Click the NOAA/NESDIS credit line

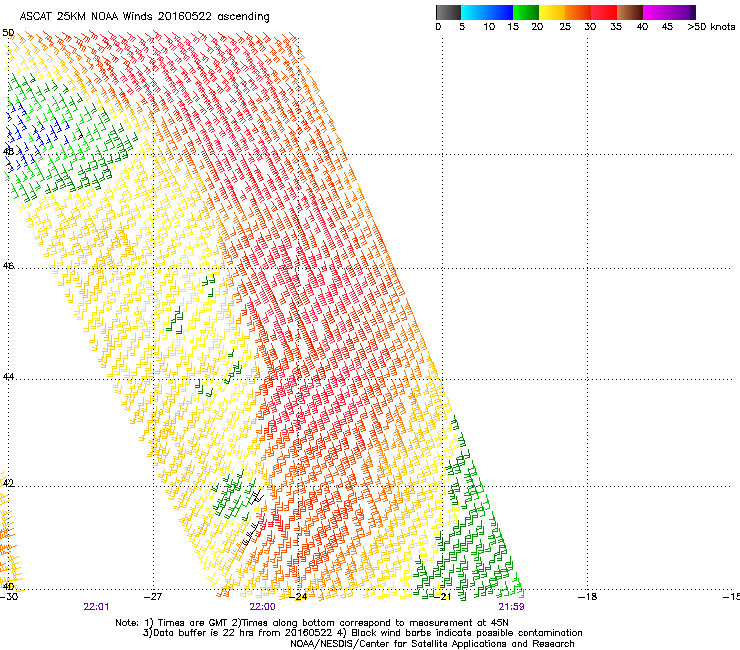432,644
